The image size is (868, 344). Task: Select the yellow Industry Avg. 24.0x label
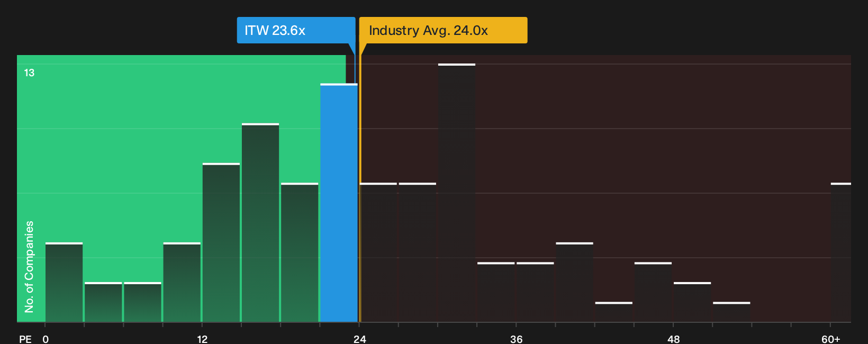[x=444, y=30]
